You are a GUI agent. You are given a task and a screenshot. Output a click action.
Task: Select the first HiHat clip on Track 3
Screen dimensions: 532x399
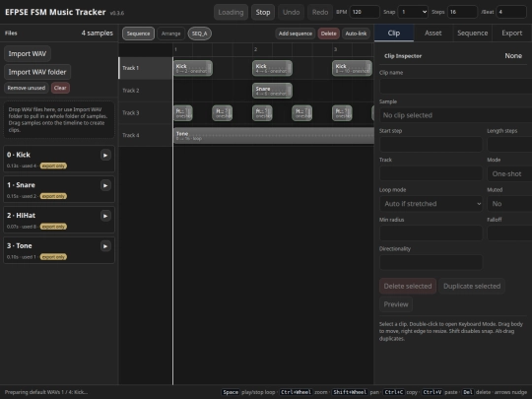(x=183, y=113)
